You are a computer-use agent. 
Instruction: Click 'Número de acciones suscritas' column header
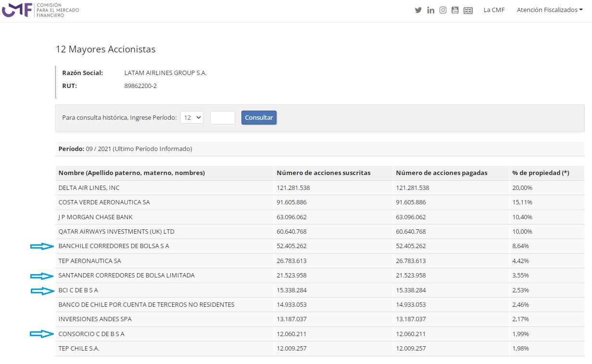point(323,173)
